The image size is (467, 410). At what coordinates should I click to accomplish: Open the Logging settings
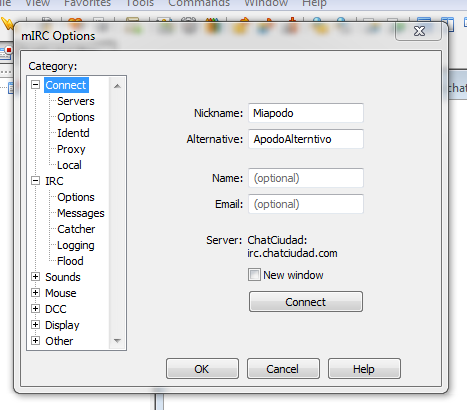[x=76, y=245]
